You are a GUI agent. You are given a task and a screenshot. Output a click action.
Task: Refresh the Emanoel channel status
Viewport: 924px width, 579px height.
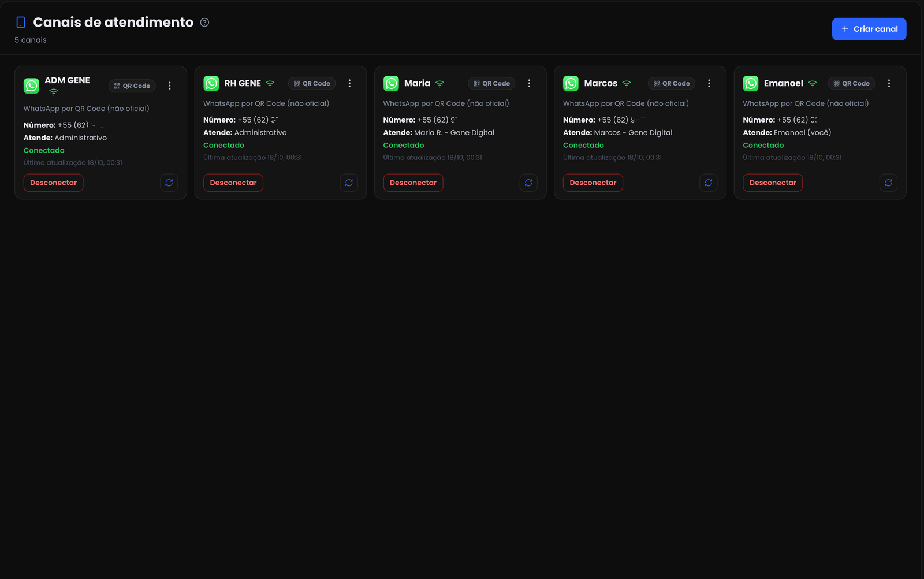click(888, 183)
